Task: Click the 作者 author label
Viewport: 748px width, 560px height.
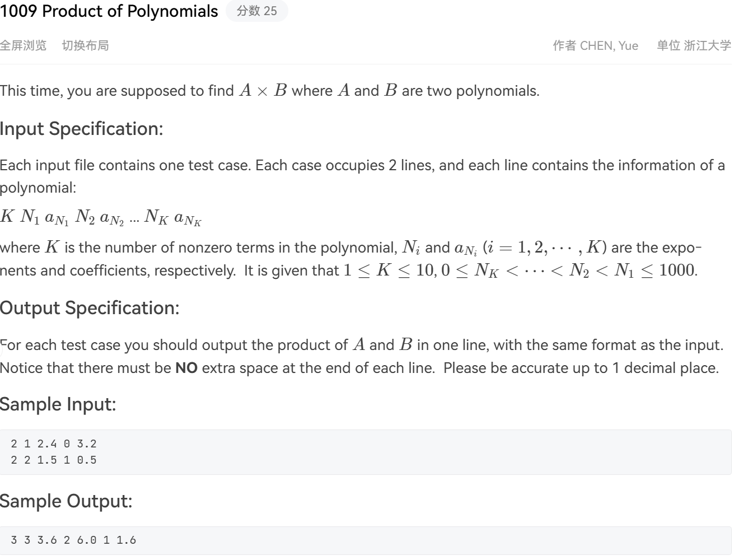Action: (564, 45)
